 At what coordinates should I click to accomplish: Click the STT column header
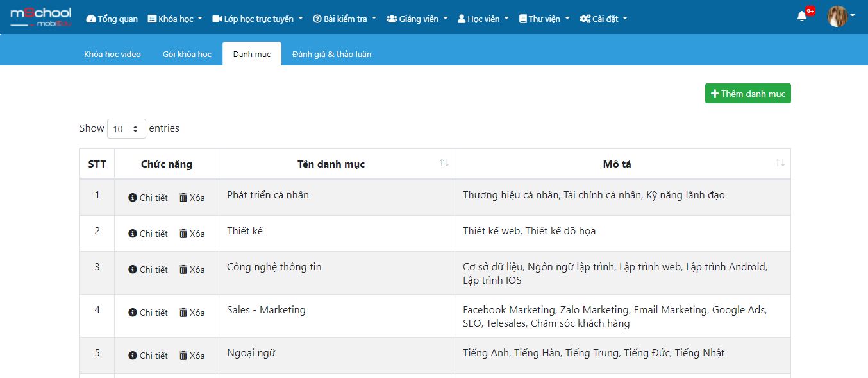tap(97, 164)
